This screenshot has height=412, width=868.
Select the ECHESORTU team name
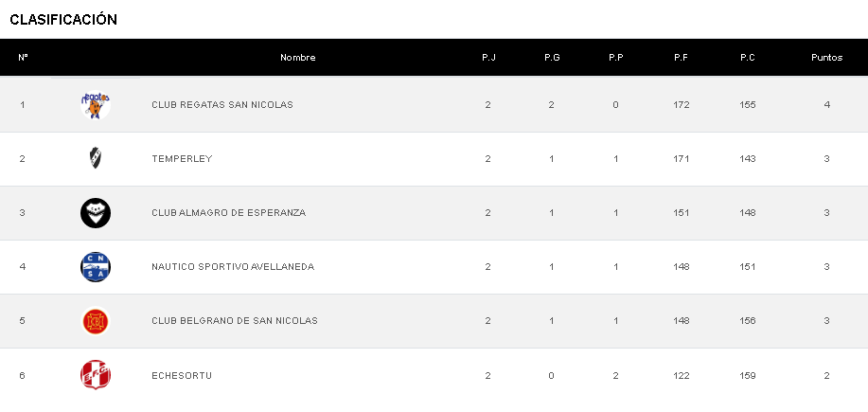(x=182, y=376)
